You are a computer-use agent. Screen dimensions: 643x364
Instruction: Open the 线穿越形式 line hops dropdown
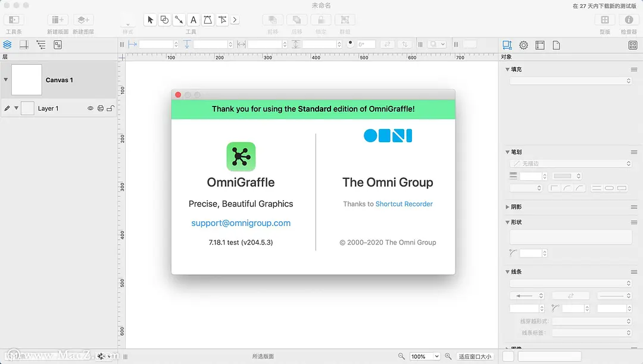(592, 321)
